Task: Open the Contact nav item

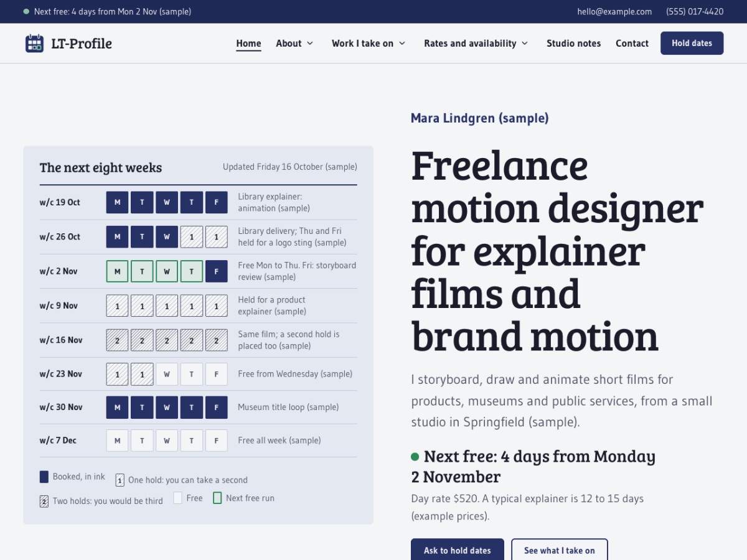Action: (632, 44)
